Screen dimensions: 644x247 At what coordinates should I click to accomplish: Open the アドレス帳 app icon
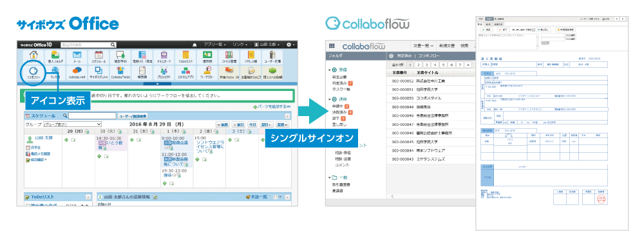251,57
